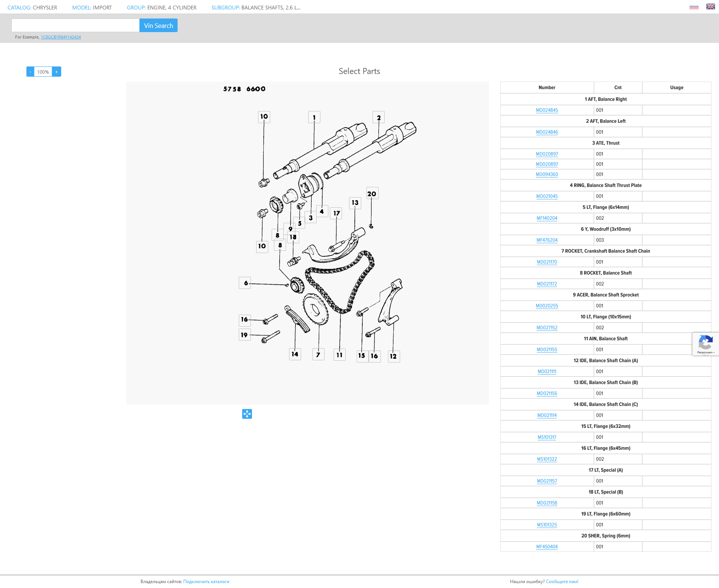Screen dimensions: 719x588
Task: Select callout number 6 on the diagram
Action: point(245,283)
